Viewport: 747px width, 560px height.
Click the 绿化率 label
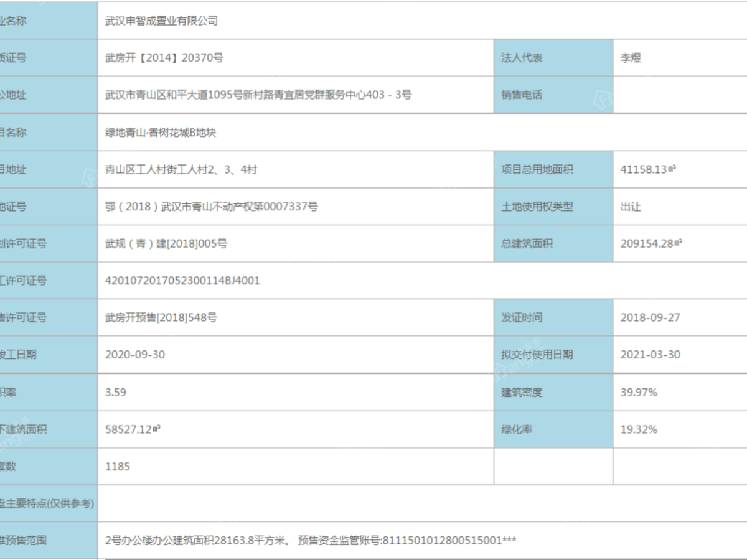coord(517,429)
